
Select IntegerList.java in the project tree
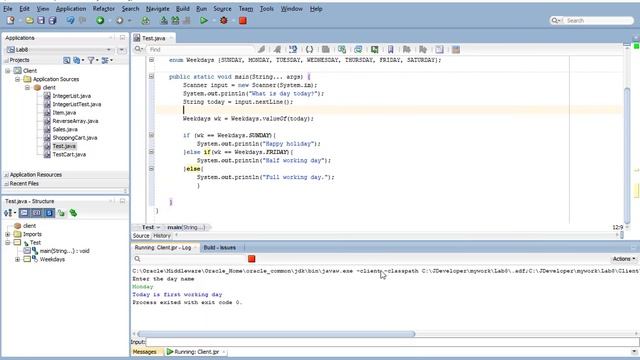[x=71, y=96]
